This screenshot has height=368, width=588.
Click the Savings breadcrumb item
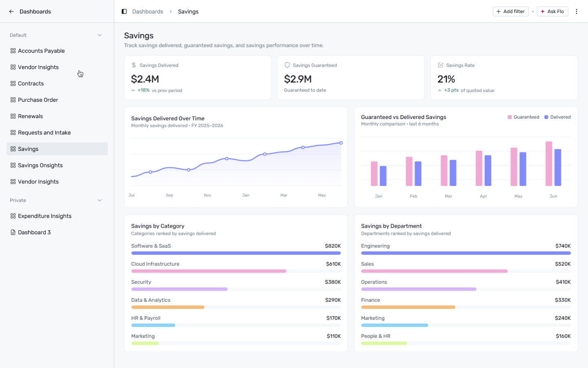[188, 11]
